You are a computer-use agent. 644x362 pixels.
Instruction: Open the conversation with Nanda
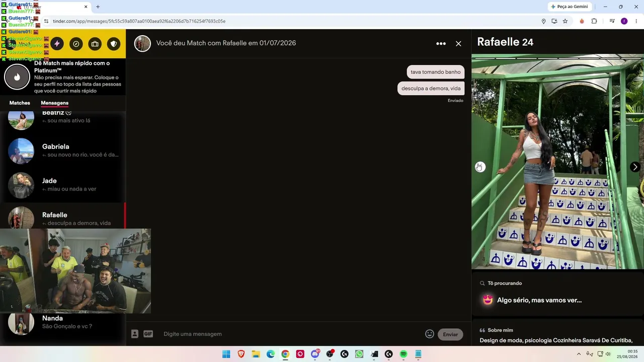[63, 323]
